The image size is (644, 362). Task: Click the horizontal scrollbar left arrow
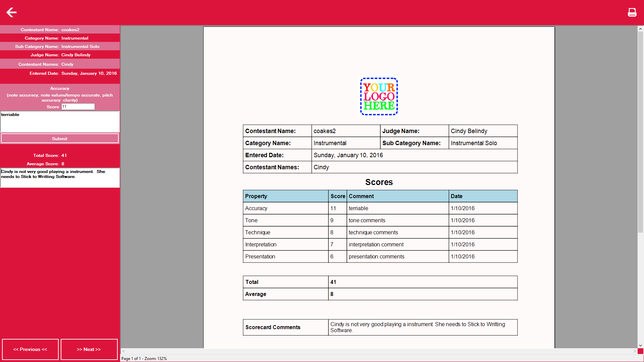click(x=123, y=351)
